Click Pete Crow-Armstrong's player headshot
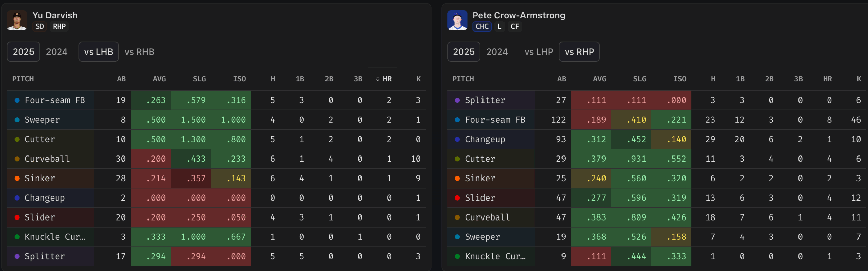 (x=457, y=20)
